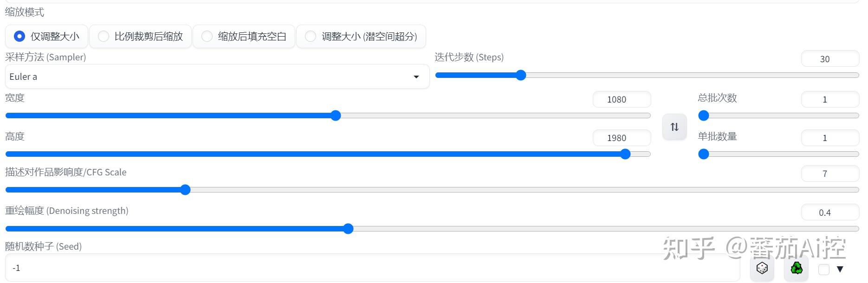The image size is (868, 283).
Task: Click the Denoising strength slider handle
Action: 348,229
